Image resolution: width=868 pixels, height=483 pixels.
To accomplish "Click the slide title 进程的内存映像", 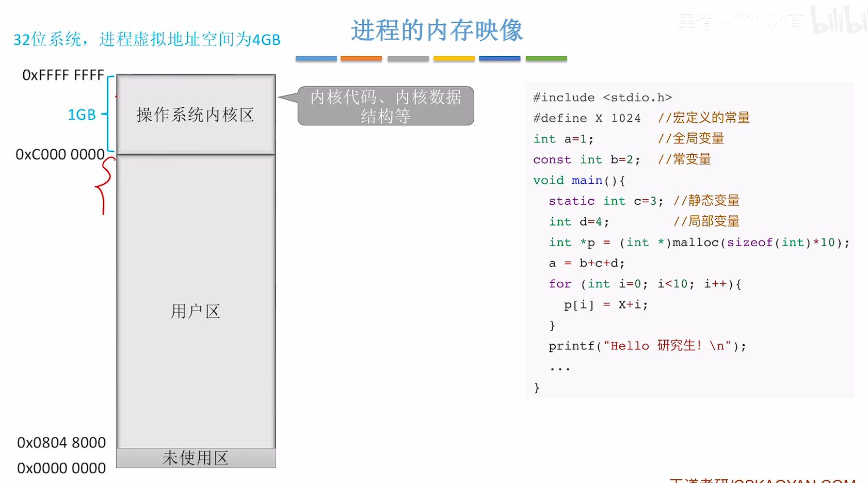I will pyautogui.click(x=437, y=30).
